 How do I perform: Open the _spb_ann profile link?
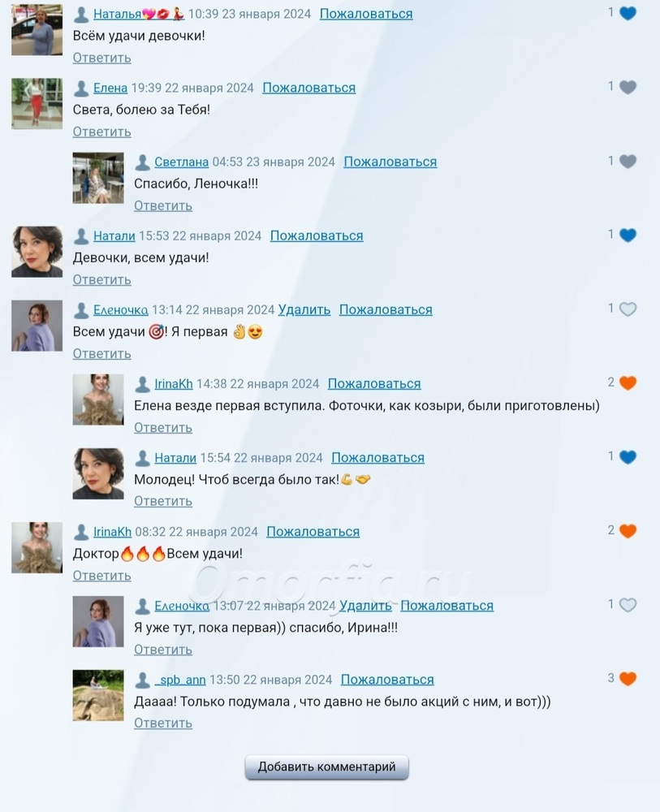point(180,680)
